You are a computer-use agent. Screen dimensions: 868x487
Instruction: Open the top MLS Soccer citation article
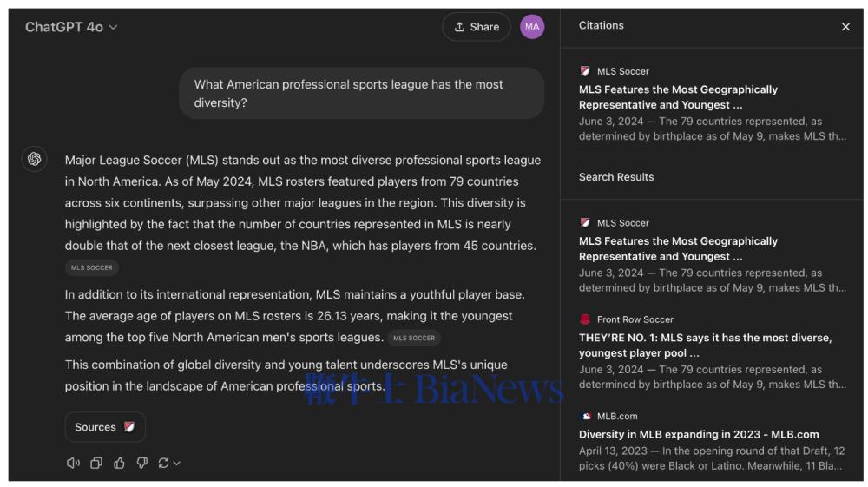tap(678, 96)
